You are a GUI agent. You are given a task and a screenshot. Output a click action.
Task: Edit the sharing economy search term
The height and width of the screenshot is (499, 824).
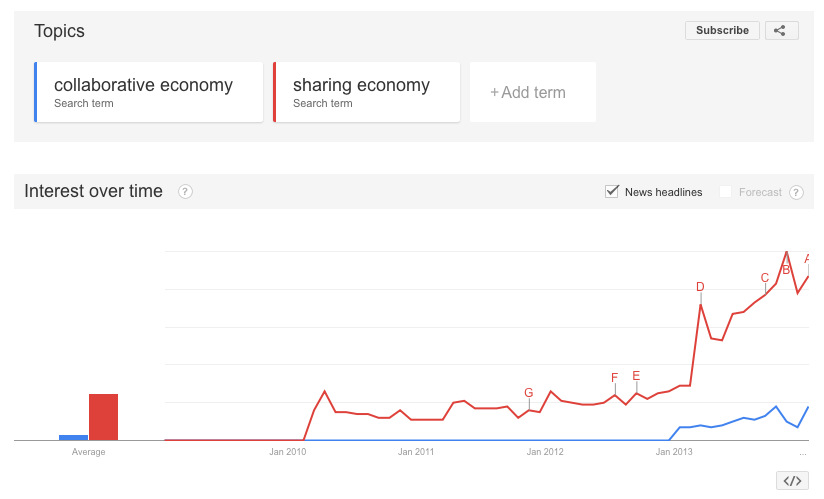[x=367, y=92]
